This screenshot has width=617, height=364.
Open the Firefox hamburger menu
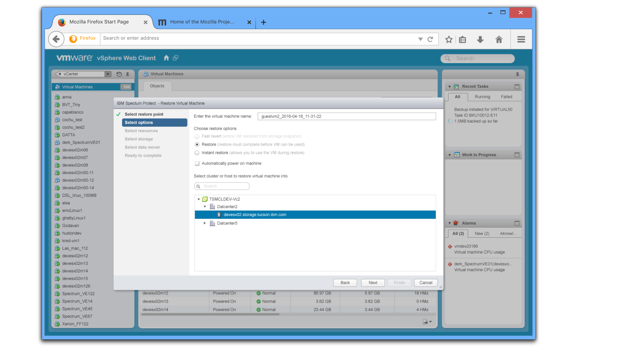pos(521,39)
